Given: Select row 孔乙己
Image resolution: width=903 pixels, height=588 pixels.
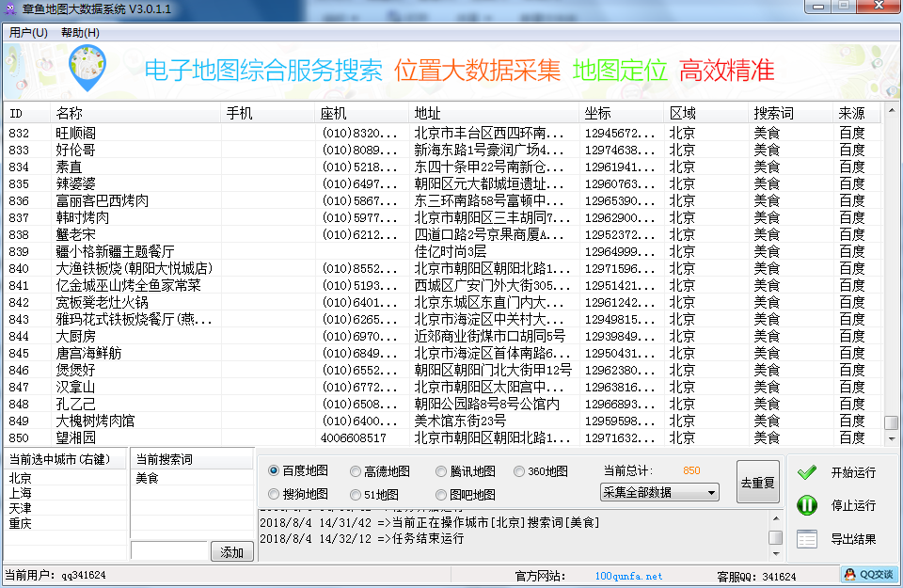Looking at the screenshot, I should pos(442,404).
